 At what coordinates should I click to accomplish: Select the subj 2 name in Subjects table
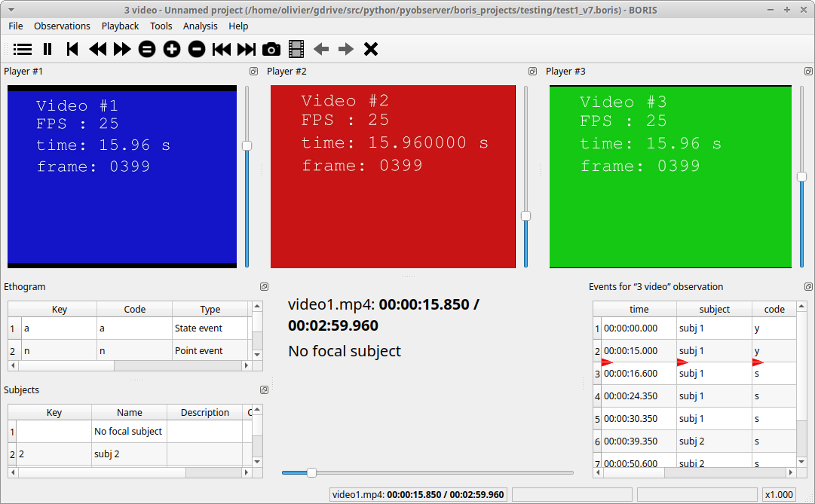(x=130, y=454)
